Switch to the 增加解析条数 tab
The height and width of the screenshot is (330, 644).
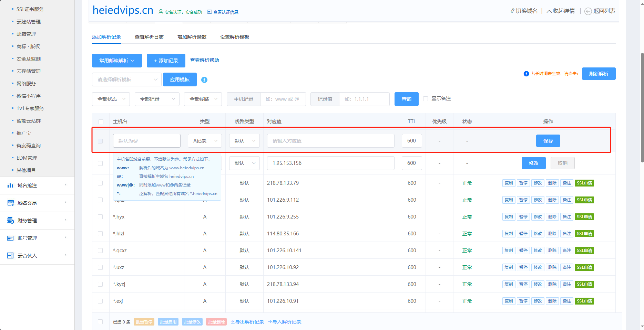pyautogui.click(x=192, y=37)
